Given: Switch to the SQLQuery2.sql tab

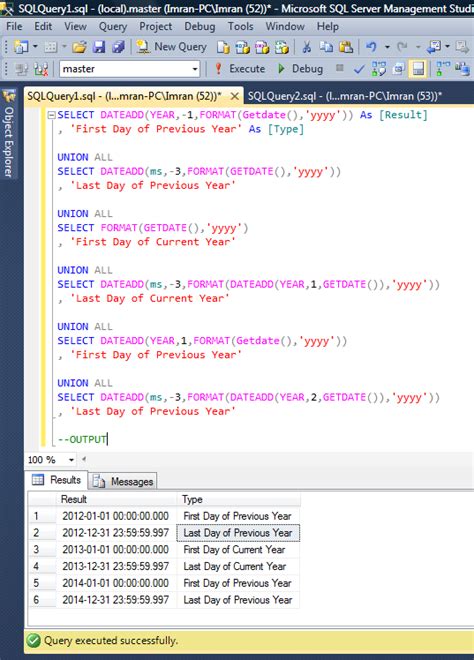Looking at the screenshot, I should (344, 96).
